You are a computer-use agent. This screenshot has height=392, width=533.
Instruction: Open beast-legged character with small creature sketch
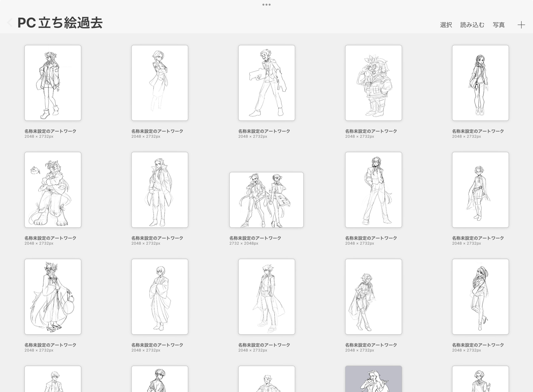click(53, 190)
